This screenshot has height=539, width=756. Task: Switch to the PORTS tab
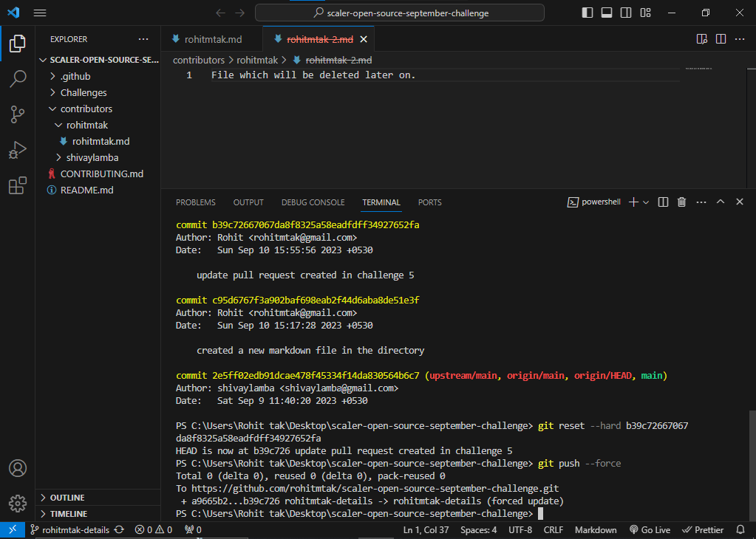(x=429, y=202)
